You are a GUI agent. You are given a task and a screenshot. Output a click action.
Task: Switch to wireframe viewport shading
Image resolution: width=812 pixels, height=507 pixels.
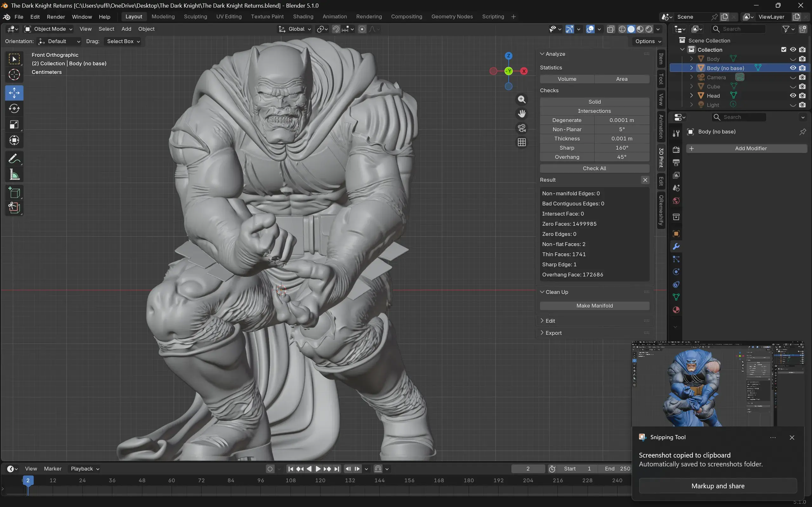(x=622, y=29)
